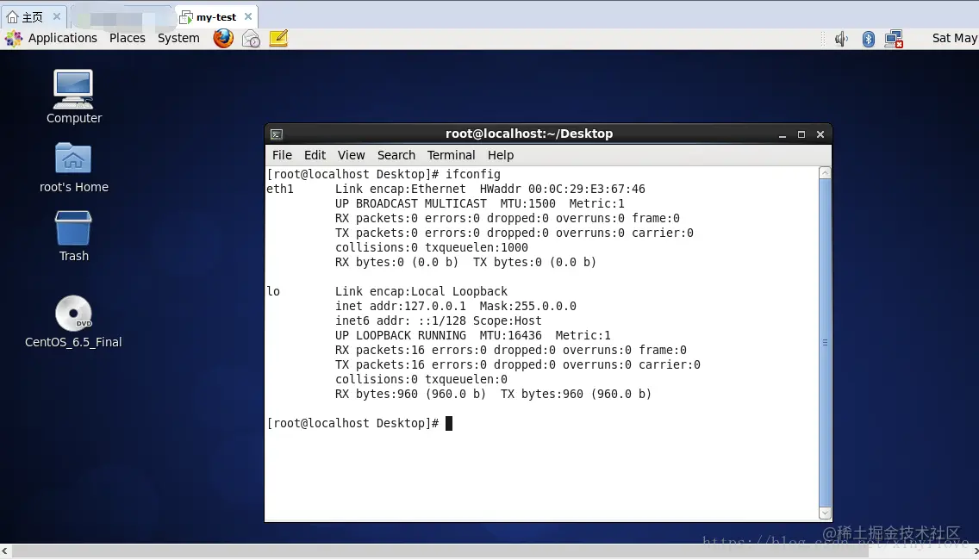Viewport: 979px width, 560px height.
Task: Switch to the my-test tab
Action: (x=216, y=17)
